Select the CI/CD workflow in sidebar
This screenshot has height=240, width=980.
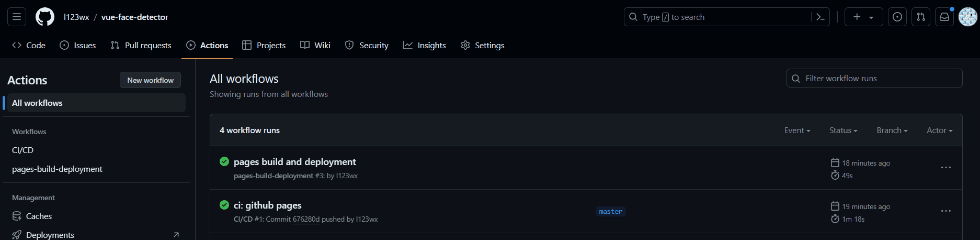(23, 150)
